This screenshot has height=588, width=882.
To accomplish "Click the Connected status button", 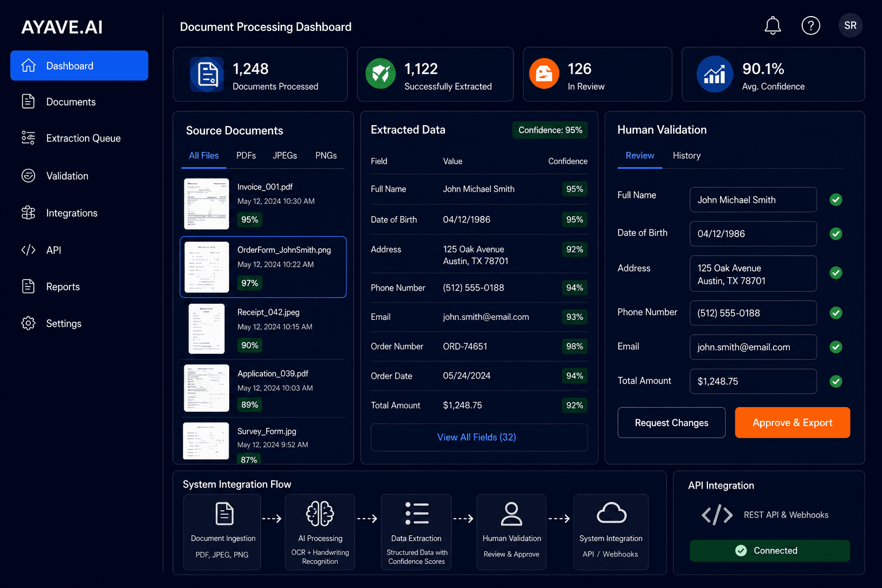I will (x=769, y=551).
